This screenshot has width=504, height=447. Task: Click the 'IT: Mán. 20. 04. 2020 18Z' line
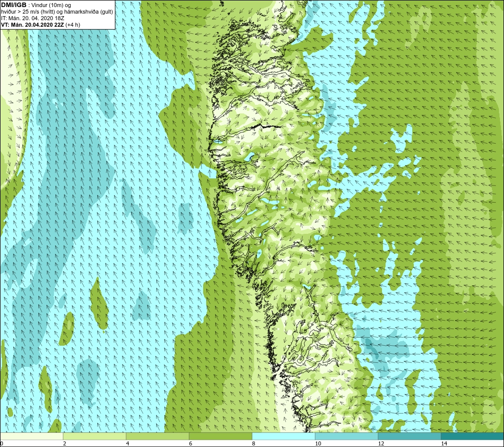point(32,18)
